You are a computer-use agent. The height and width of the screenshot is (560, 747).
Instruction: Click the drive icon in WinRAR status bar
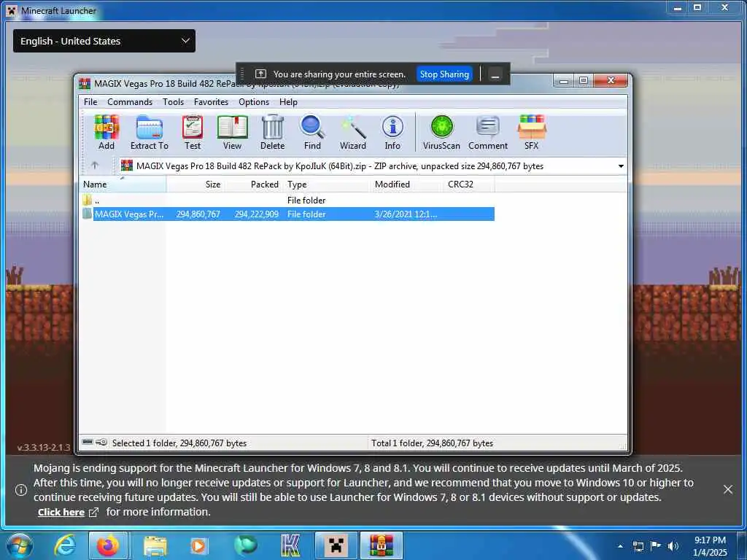(x=88, y=443)
